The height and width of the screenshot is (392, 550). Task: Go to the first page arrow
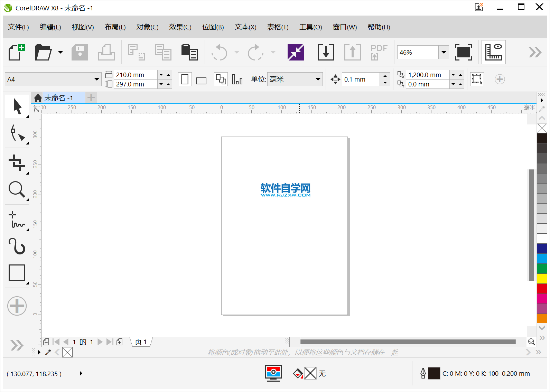click(x=56, y=342)
